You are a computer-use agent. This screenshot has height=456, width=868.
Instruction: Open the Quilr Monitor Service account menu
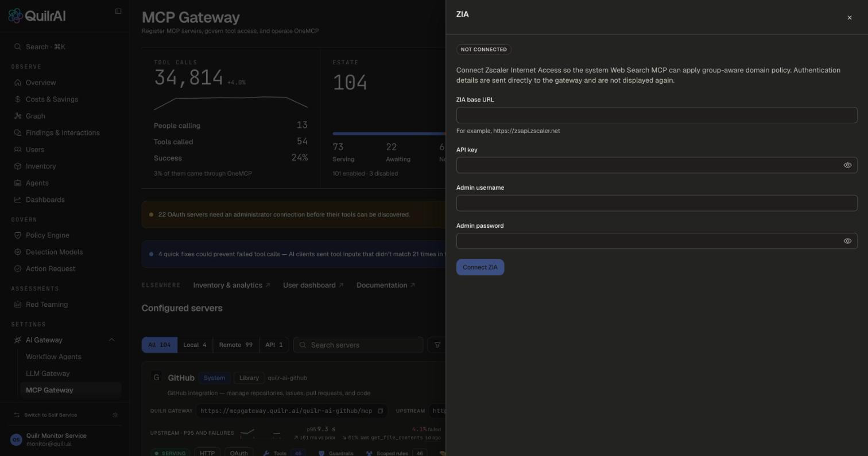point(64,439)
